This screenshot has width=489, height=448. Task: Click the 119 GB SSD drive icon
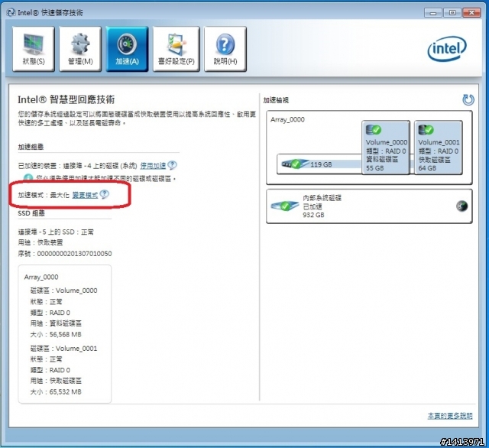click(295, 164)
